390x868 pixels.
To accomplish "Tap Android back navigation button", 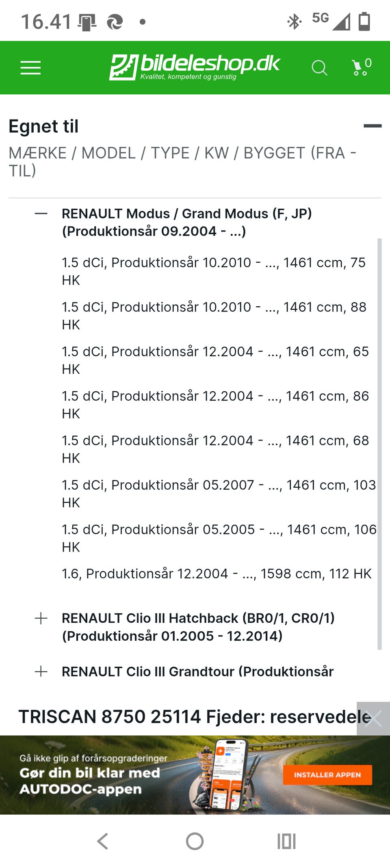I will [x=103, y=841].
